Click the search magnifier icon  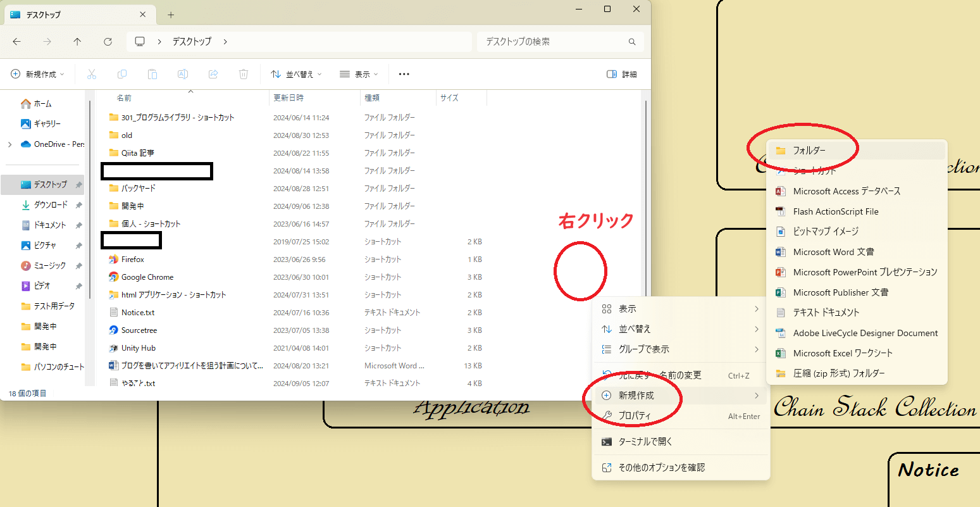click(x=632, y=42)
